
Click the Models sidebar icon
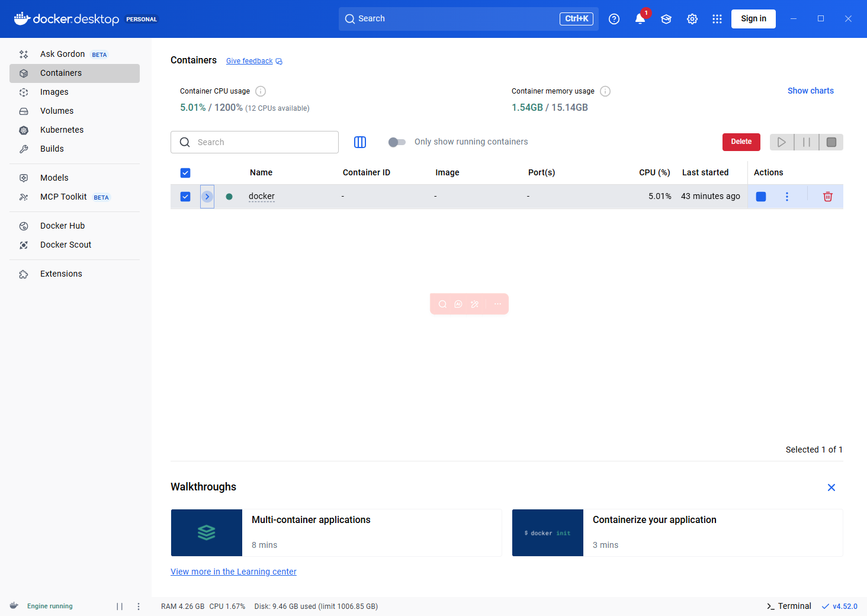pyautogui.click(x=24, y=178)
